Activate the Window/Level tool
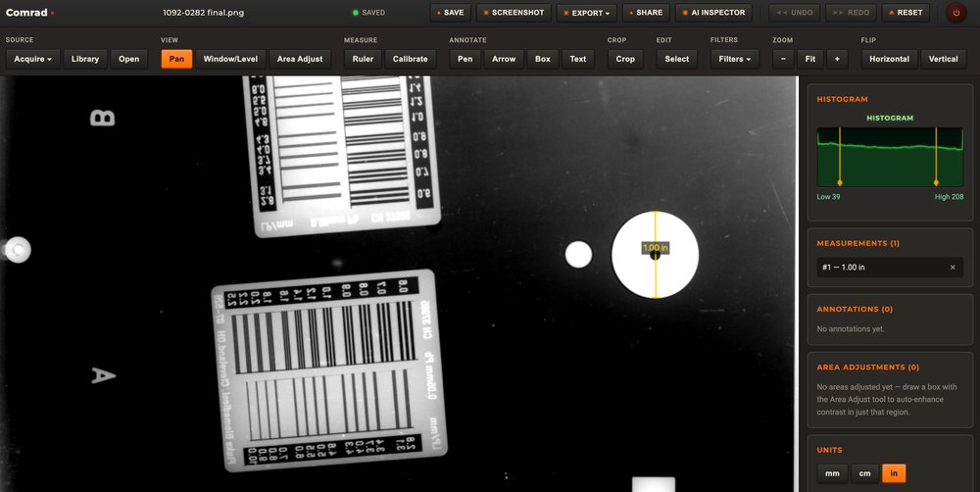Image resolution: width=980 pixels, height=492 pixels. (x=230, y=59)
